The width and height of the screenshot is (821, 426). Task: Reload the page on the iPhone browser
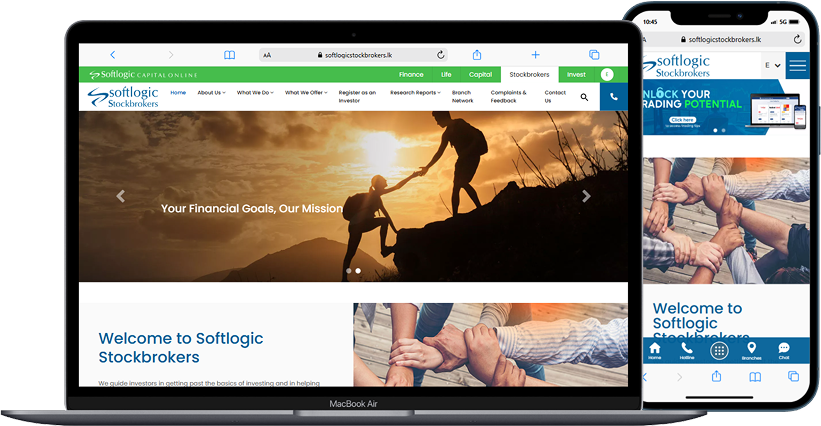click(797, 39)
